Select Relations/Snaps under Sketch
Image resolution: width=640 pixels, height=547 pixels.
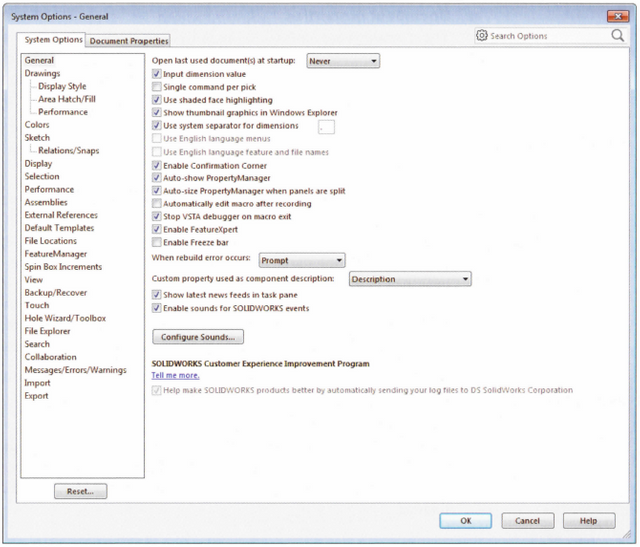pyautogui.click(x=69, y=150)
